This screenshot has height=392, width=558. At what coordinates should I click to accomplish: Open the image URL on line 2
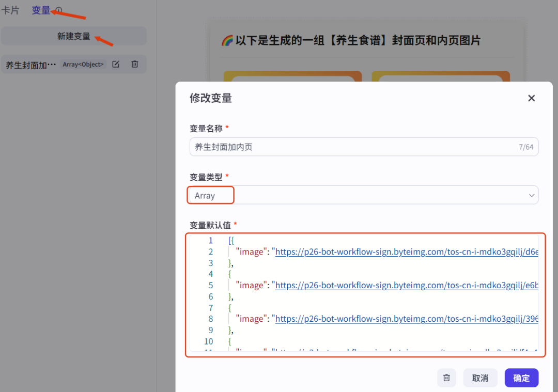pyautogui.click(x=407, y=252)
